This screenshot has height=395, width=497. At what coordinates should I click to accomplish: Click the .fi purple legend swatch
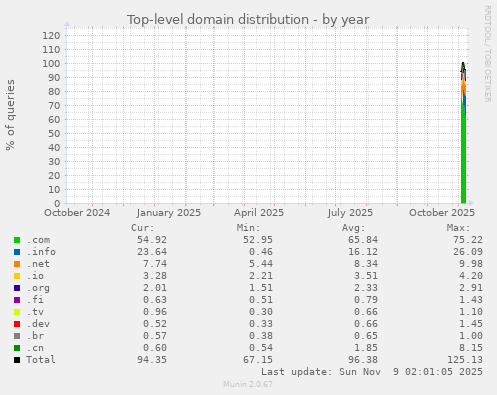pyautogui.click(x=17, y=300)
